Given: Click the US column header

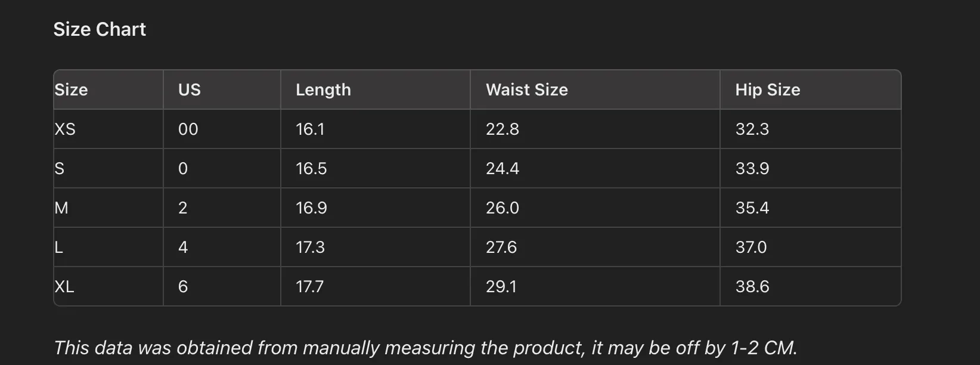Looking at the screenshot, I should 222,89.
